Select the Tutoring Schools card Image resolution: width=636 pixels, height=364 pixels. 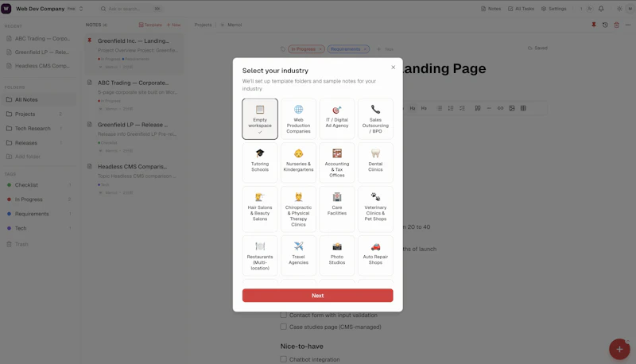pos(260,162)
